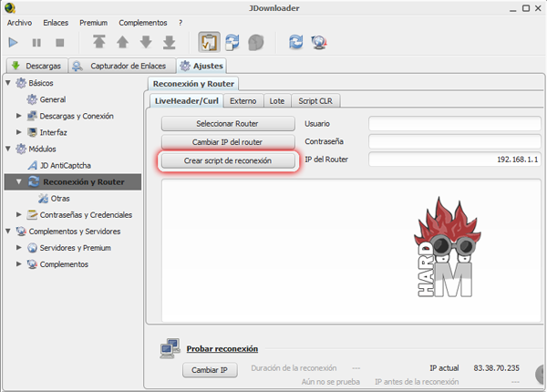This screenshot has height=392, width=547.
Task: Select Reconexión y Router tree item
Action: pyautogui.click(x=73, y=181)
